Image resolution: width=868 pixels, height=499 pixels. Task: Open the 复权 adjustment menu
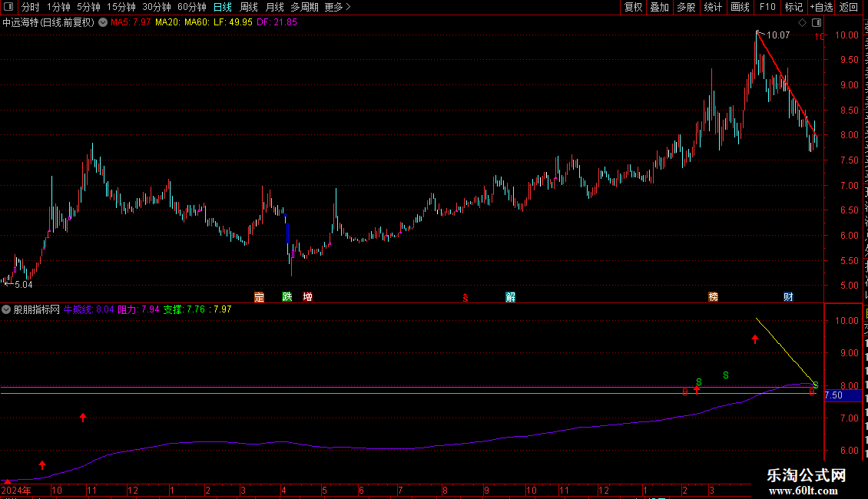(633, 7)
